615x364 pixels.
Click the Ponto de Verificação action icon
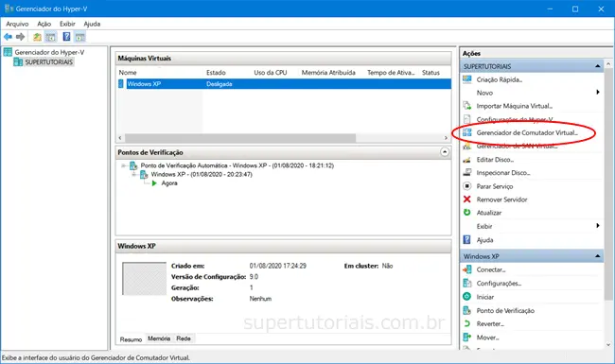(x=467, y=310)
